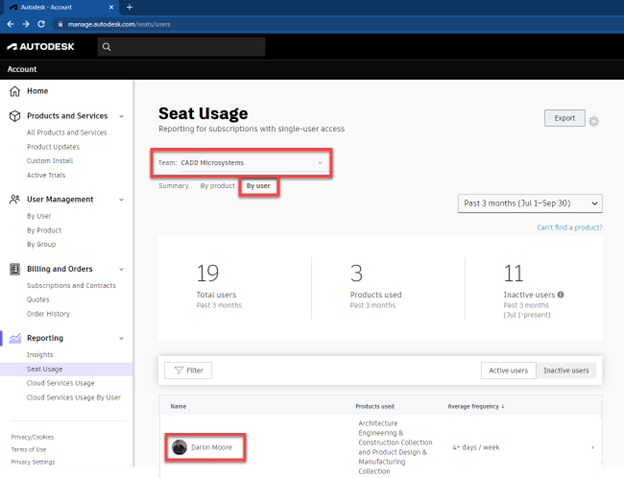Switch to the By product tab
This screenshot has height=478, width=624.
pyautogui.click(x=217, y=186)
